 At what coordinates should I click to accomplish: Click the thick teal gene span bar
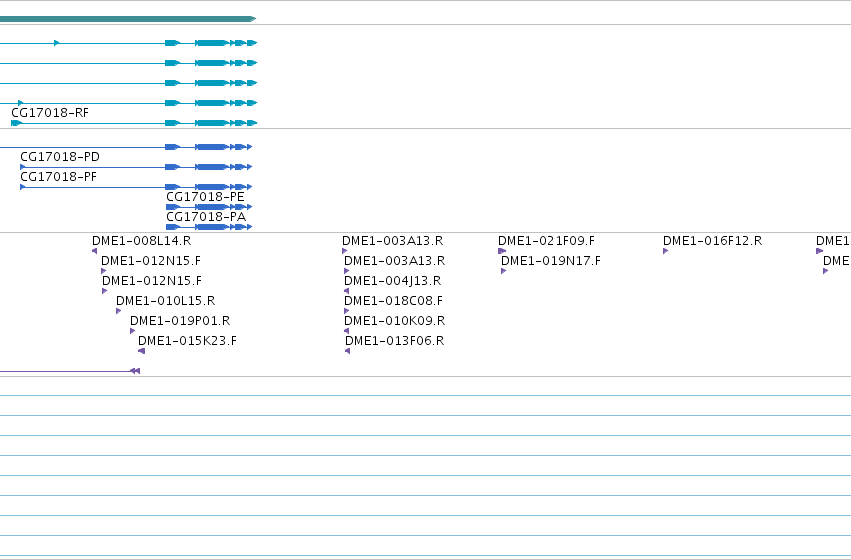click(x=128, y=19)
